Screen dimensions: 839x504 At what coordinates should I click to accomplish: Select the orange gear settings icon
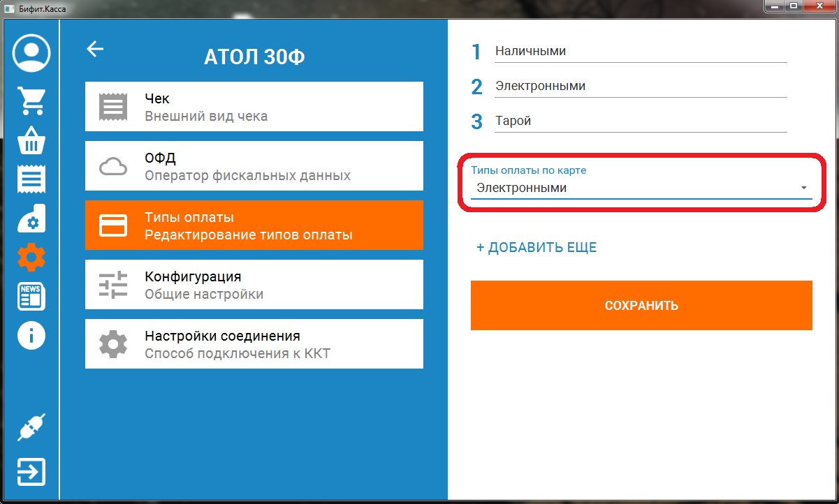click(31, 258)
